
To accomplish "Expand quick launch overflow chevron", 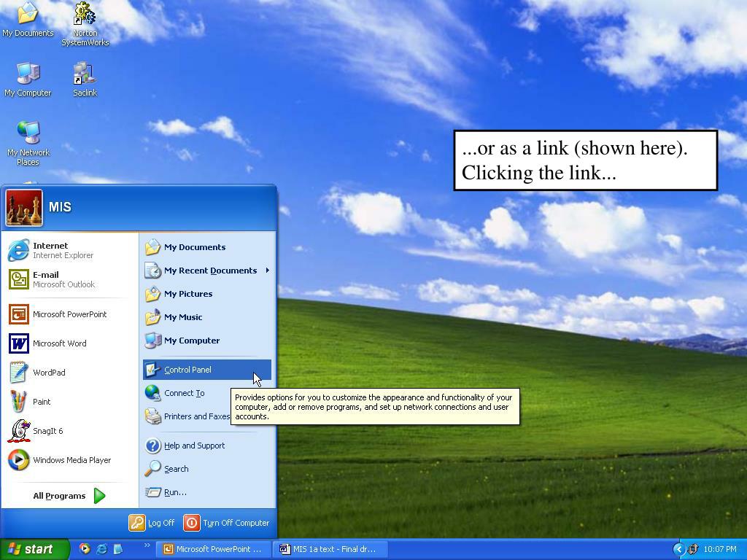I will point(147,545).
